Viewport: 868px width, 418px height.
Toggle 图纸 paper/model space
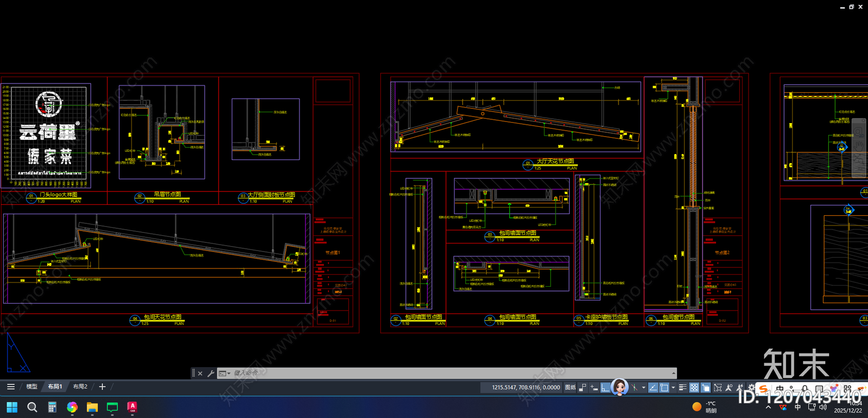570,387
